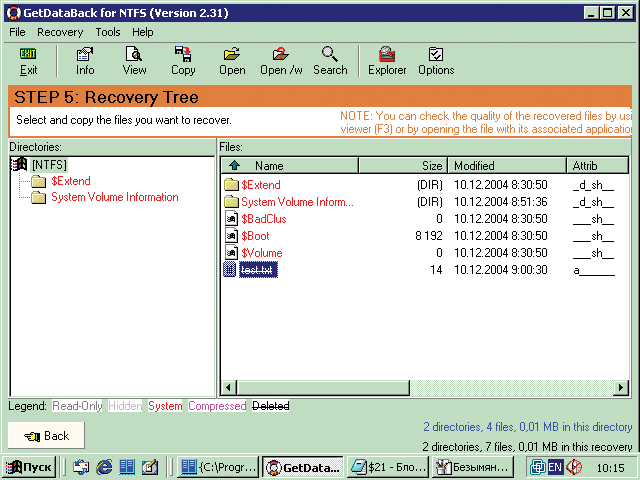Select System Volume Information folder icon in tree
640x480 pixels.
click(38, 198)
